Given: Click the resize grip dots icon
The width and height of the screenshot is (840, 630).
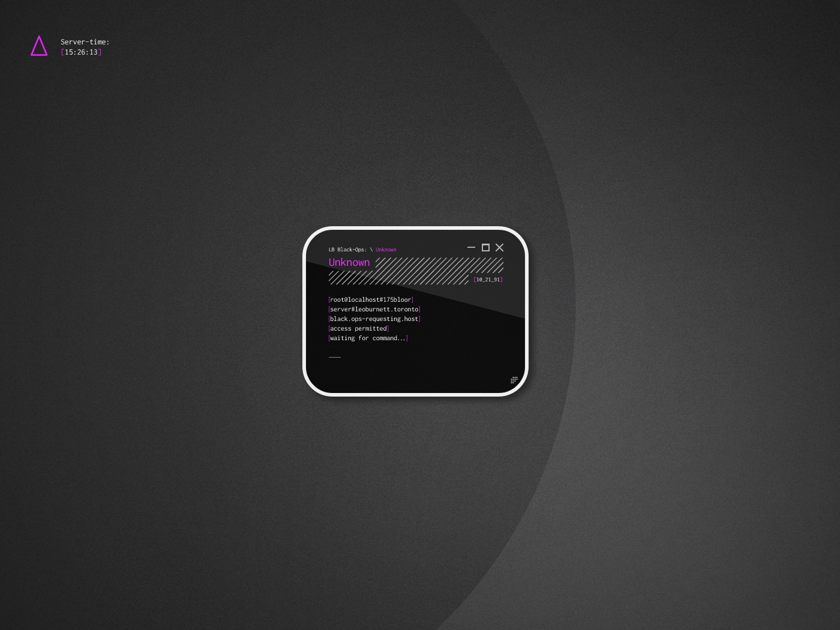Looking at the screenshot, I should coord(514,380).
